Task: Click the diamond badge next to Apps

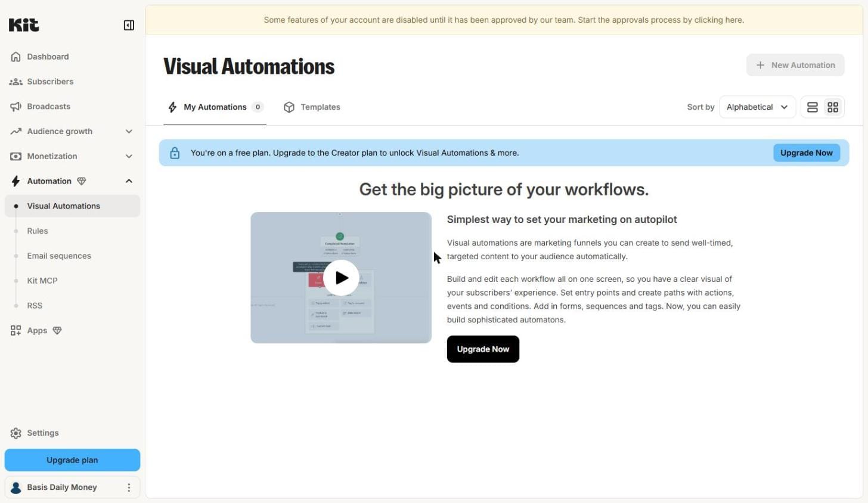Action: 57,330
